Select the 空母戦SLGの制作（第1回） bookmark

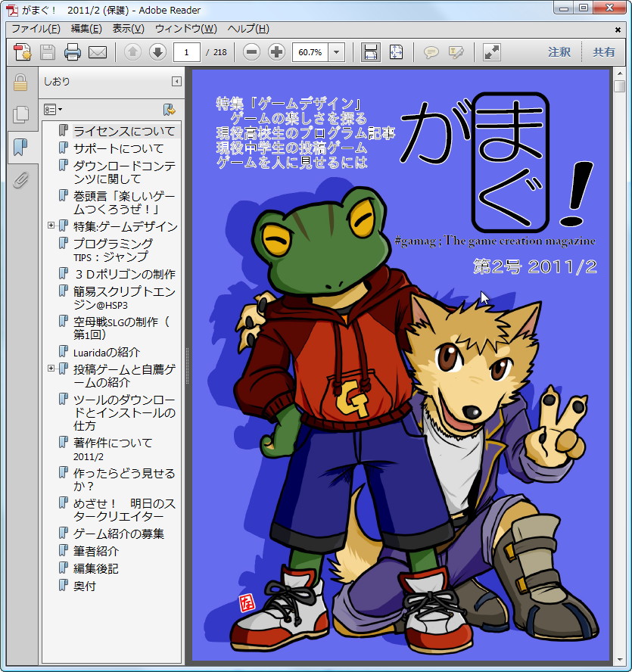click(121, 328)
